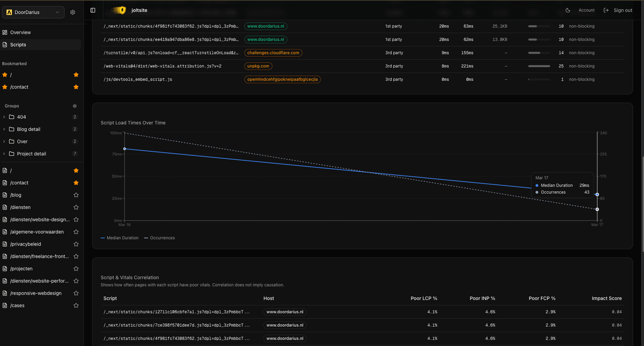Click the Median Duration legend label
Screen dimensions: 644x346
pos(122,238)
